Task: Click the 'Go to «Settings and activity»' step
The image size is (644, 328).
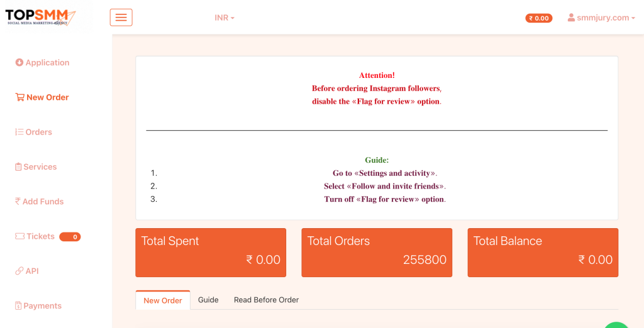Action: [x=385, y=173]
